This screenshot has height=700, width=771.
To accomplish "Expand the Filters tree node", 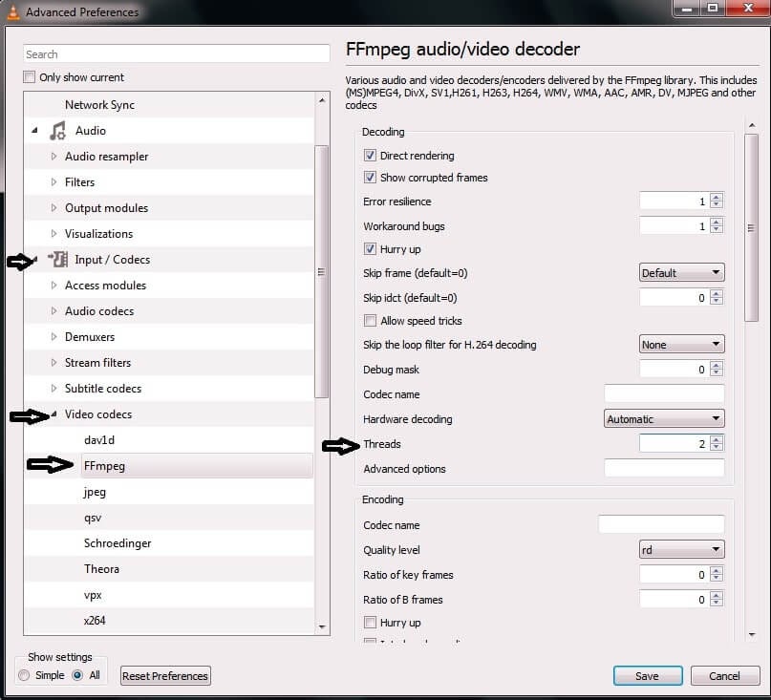I will pos(54,181).
